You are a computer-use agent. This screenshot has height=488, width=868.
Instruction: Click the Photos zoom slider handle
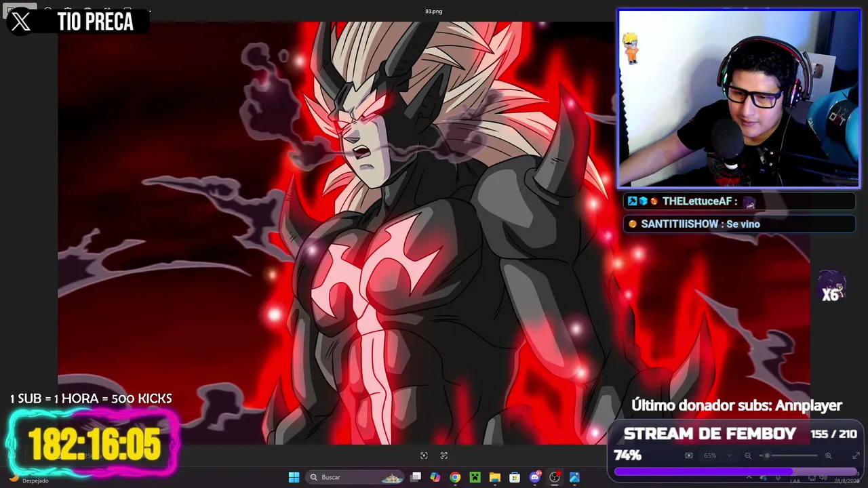click(767, 455)
